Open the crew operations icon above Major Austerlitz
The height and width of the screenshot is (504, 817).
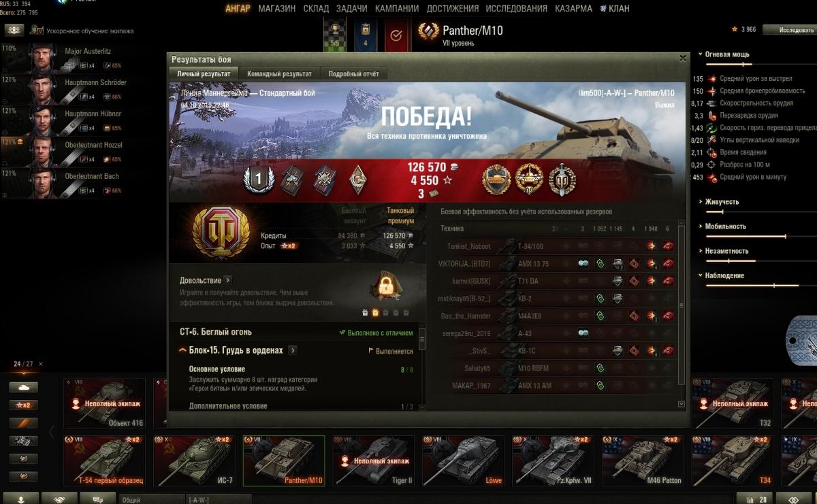coord(14,31)
